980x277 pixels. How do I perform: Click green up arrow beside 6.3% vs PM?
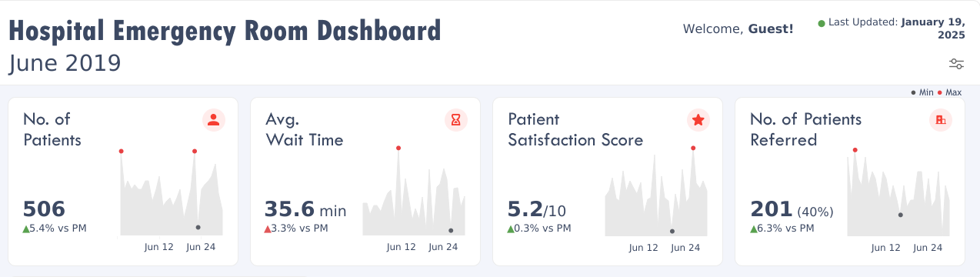click(753, 229)
